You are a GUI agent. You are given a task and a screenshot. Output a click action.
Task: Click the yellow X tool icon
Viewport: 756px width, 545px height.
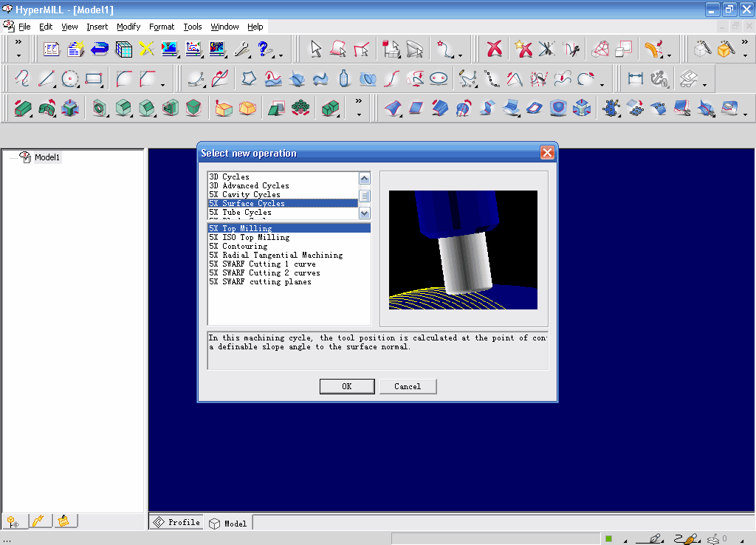147,49
